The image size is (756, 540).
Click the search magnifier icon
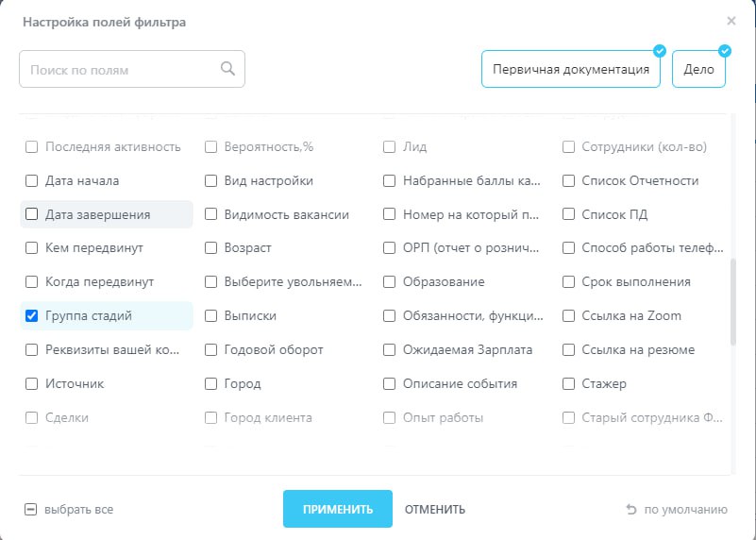click(227, 69)
